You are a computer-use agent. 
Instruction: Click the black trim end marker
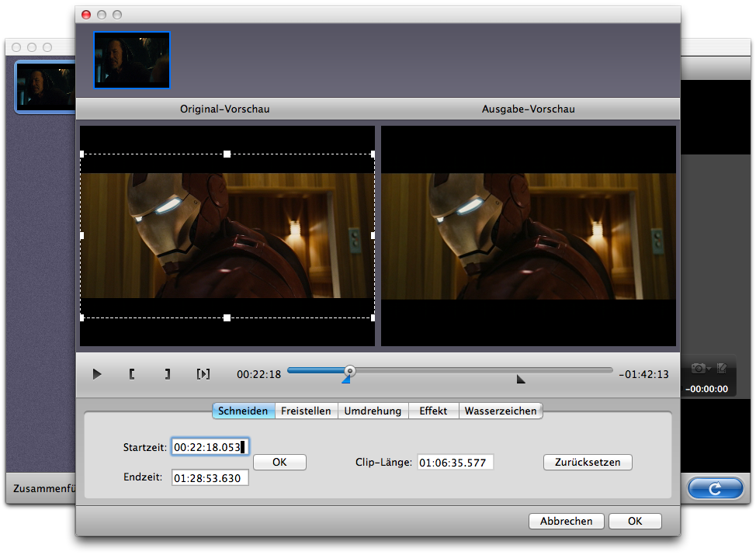pos(521,379)
